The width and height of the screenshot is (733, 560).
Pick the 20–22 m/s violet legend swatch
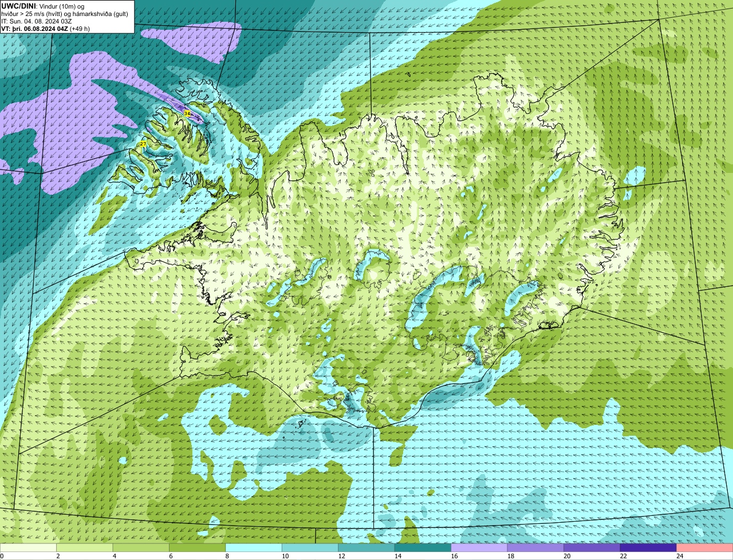(592, 548)
